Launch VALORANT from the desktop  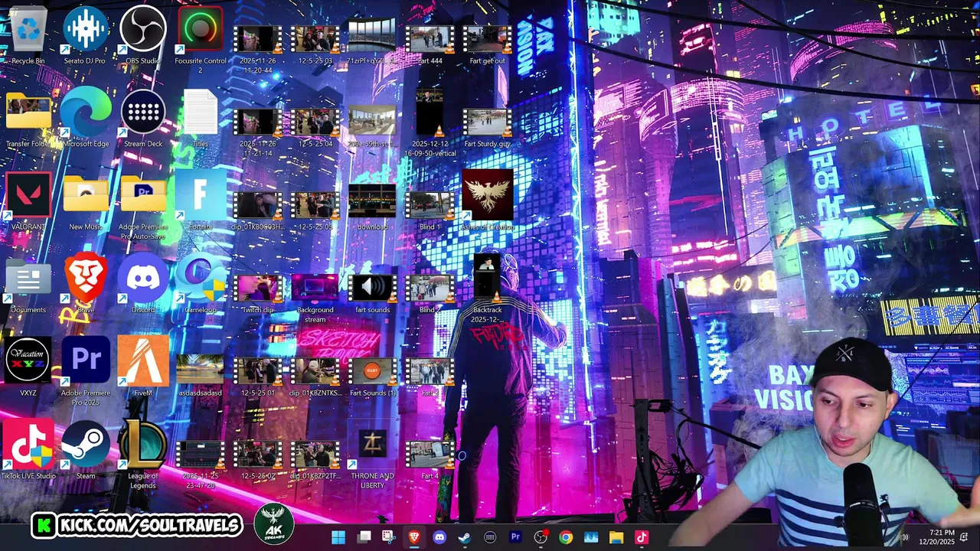click(x=28, y=201)
